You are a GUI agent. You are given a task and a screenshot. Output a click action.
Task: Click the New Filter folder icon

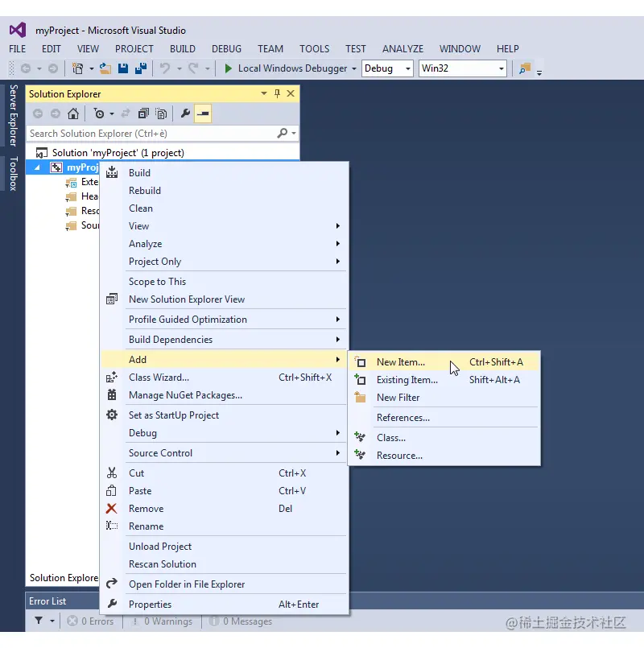361,397
